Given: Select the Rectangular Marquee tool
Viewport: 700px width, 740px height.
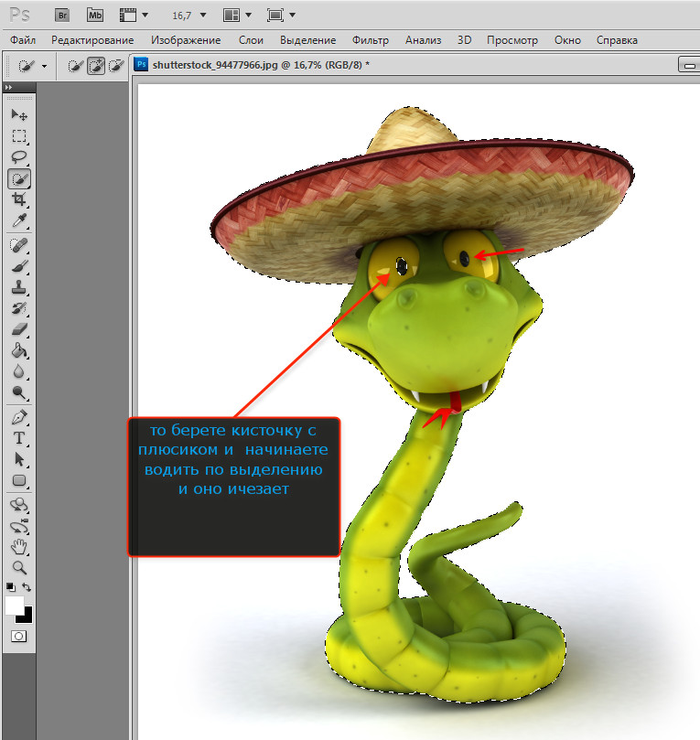Looking at the screenshot, I should [x=18, y=136].
